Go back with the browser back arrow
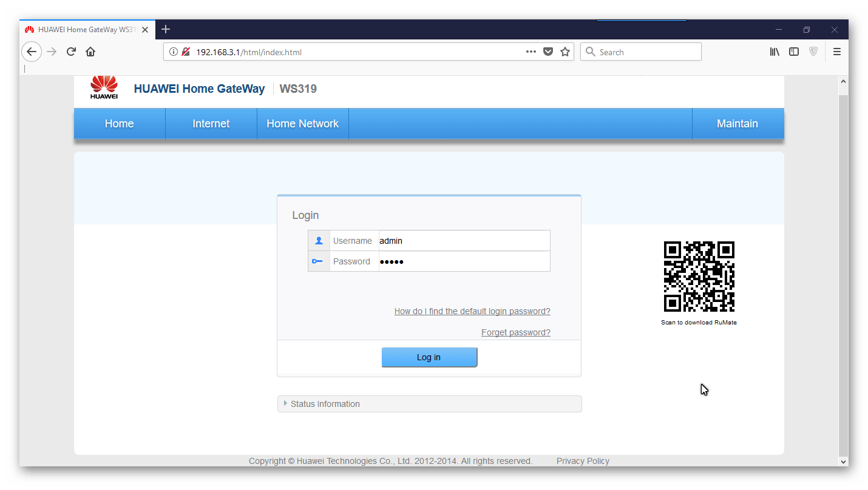 point(32,52)
